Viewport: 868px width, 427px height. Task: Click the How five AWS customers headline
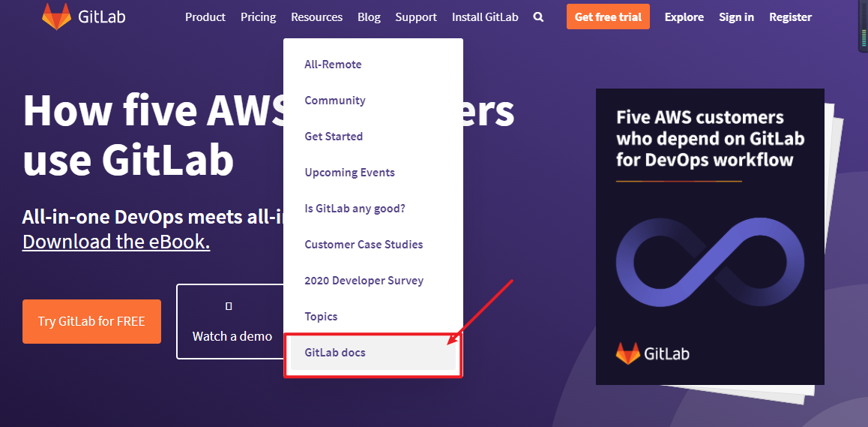pyautogui.click(x=268, y=135)
